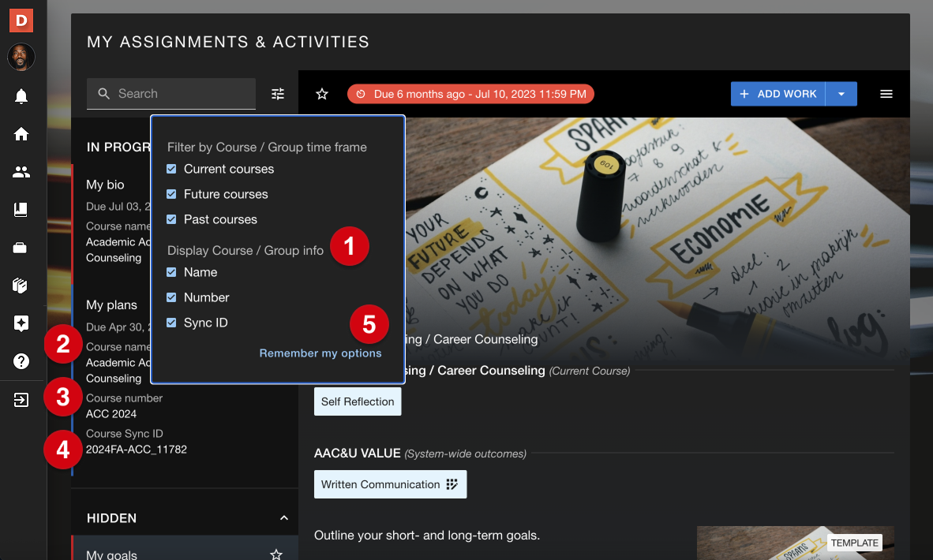Open the people/groups sidebar icon
Screen dimensions: 933x560
[x=21, y=172]
